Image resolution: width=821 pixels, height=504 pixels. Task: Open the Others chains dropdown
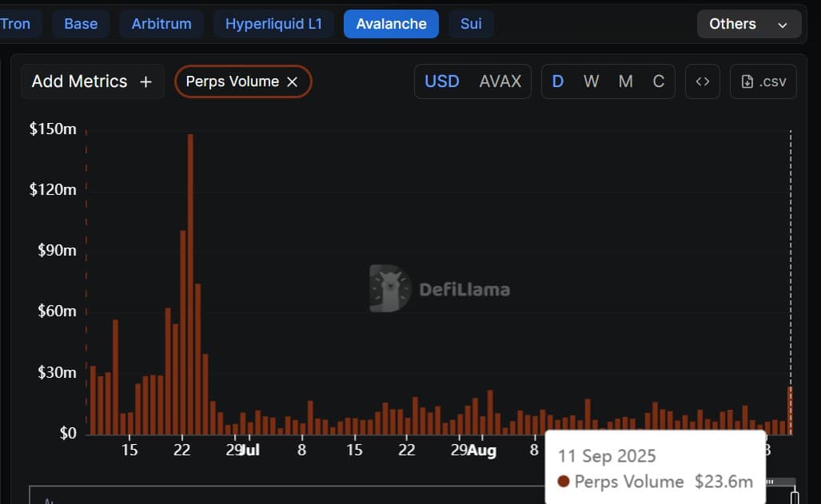pos(748,23)
